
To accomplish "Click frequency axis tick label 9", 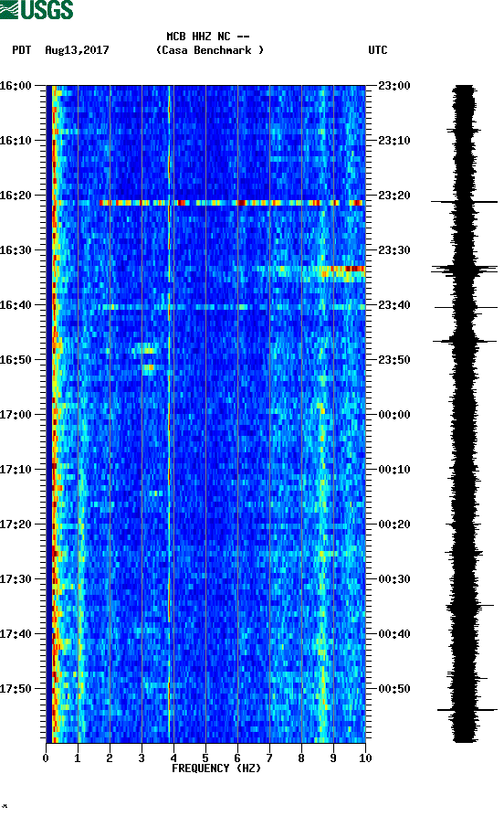I will point(333,758).
